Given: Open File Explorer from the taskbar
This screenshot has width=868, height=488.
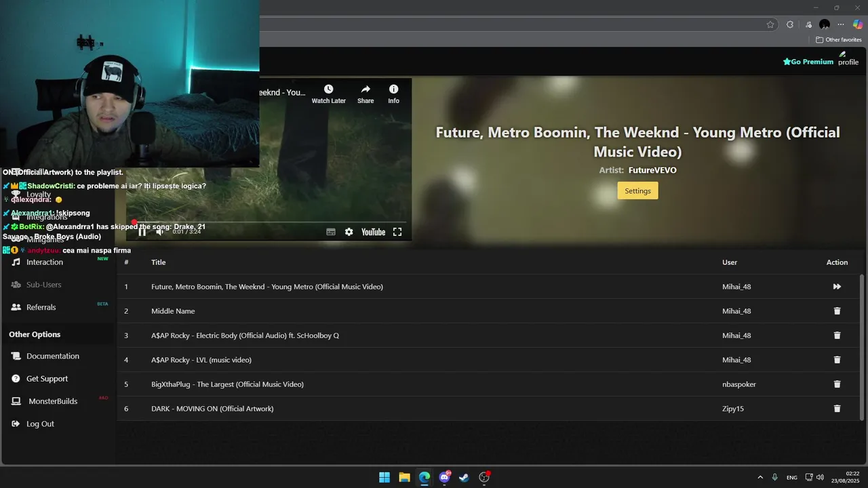Looking at the screenshot, I should (404, 477).
